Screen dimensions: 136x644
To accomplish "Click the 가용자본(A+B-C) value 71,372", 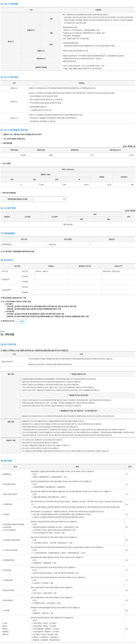I will pyautogui.click(x=131, y=155).
